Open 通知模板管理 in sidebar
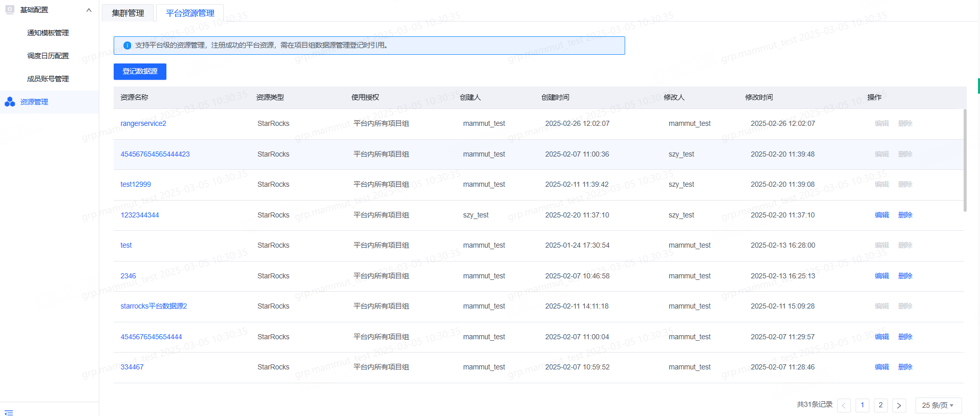The image size is (980, 416). click(48, 33)
